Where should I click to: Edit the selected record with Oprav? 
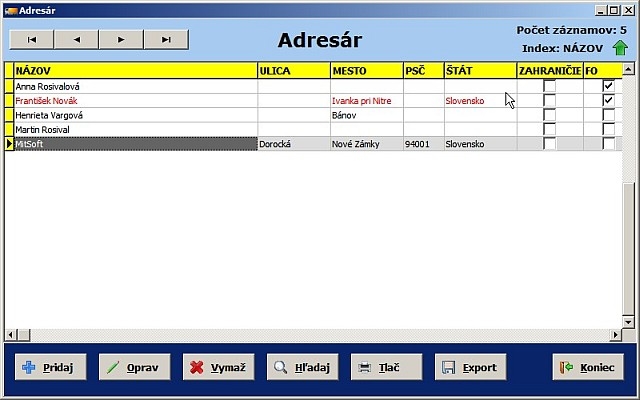point(135,367)
